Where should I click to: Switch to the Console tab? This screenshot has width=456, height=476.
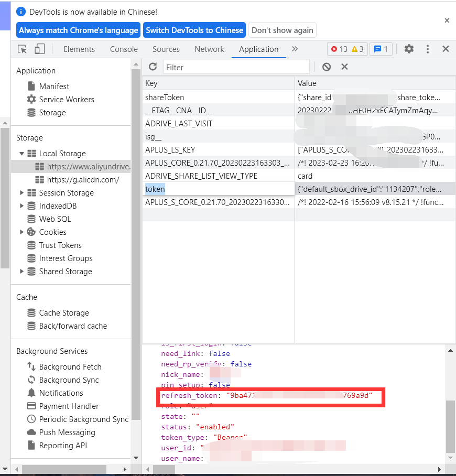(x=124, y=49)
